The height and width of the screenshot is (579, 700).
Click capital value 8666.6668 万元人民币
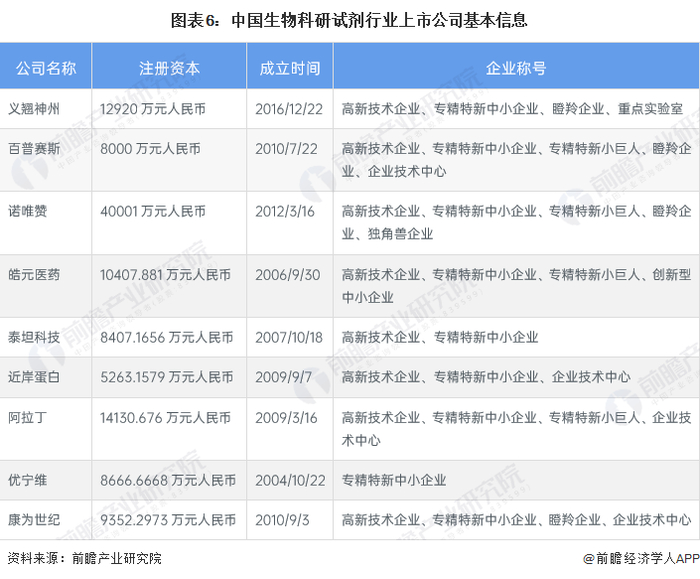coord(168,480)
